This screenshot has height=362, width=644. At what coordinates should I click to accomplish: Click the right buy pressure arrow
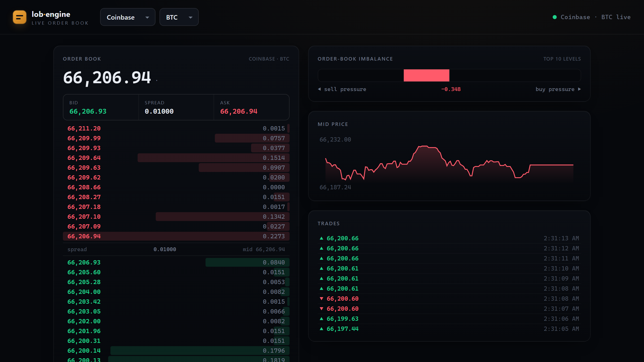580,89
